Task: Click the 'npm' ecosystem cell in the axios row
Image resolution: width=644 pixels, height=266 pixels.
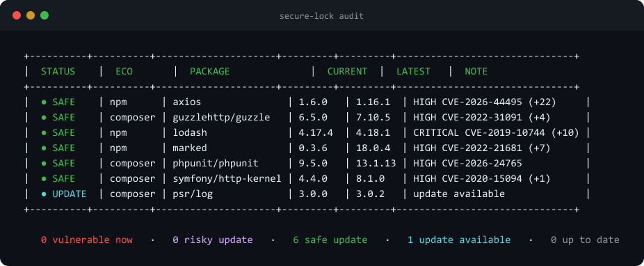Action: tap(118, 102)
